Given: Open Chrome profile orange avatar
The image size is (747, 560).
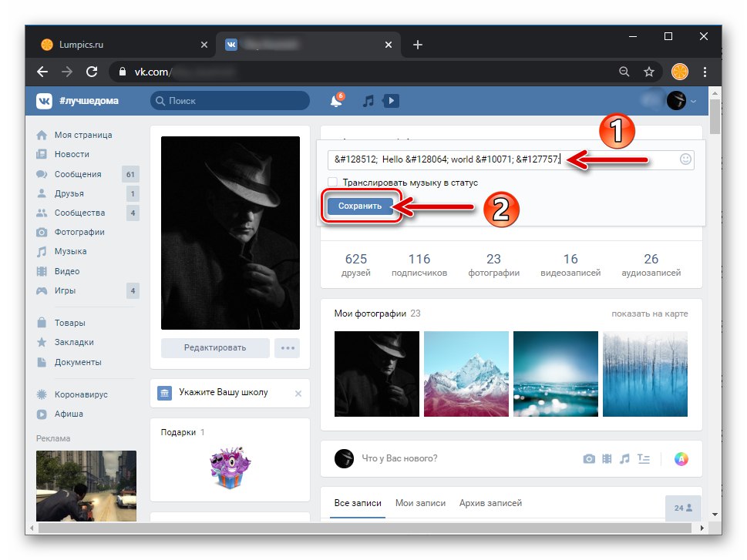Looking at the screenshot, I should coord(680,72).
